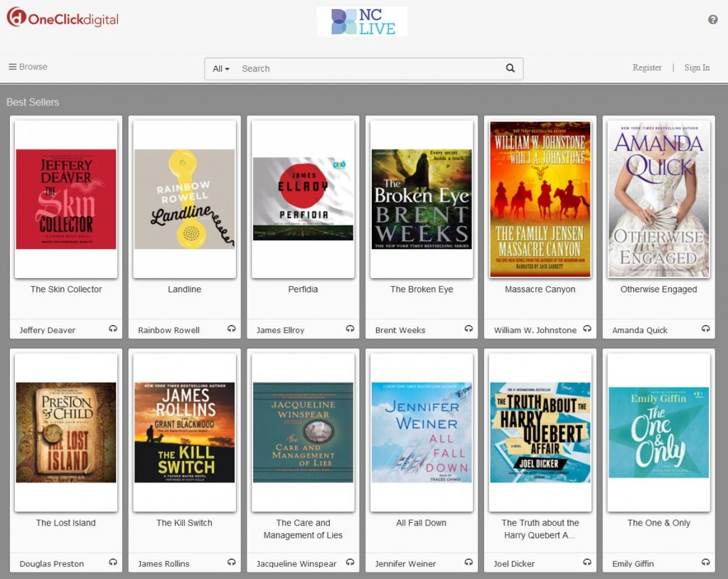
Task: Click the All Fall Down title
Action: [422, 523]
